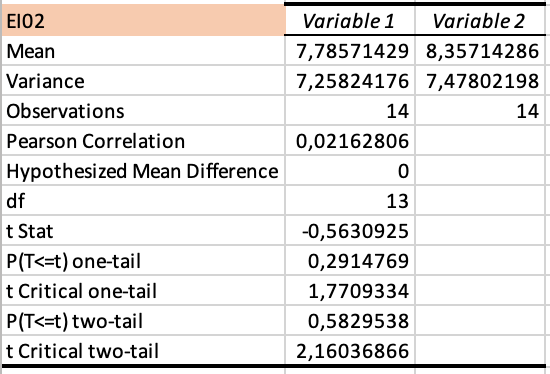Click the Hypothesized Mean Difference label

[143, 171]
